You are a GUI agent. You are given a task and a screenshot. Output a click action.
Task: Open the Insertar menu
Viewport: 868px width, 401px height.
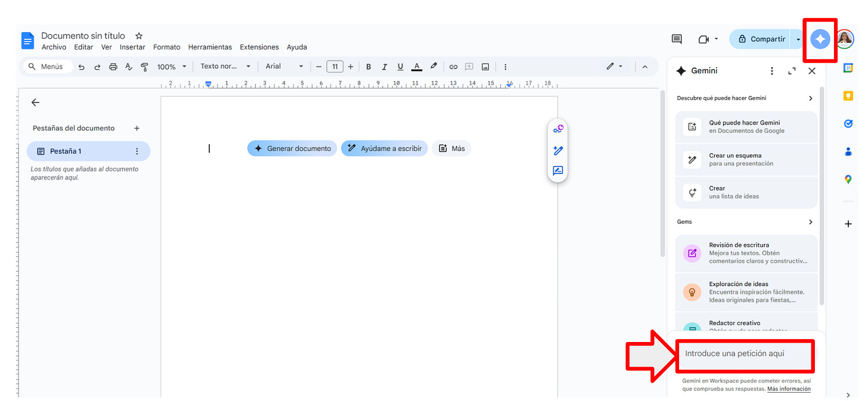point(132,47)
